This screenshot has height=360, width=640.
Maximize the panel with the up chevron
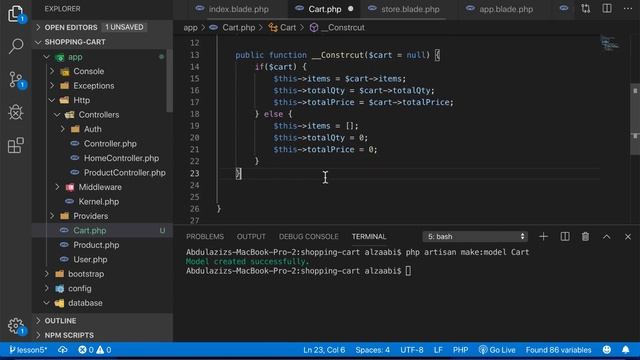(x=607, y=236)
